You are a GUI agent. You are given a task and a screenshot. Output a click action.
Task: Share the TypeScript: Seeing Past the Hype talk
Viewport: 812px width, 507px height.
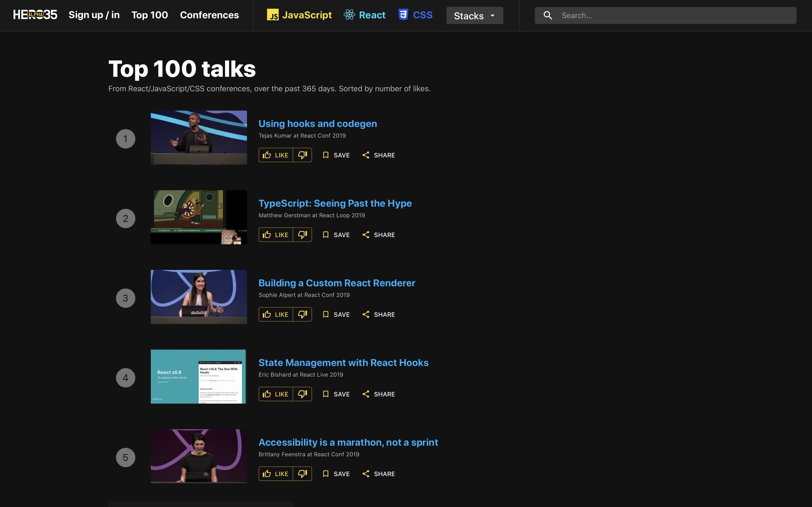pyautogui.click(x=378, y=235)
